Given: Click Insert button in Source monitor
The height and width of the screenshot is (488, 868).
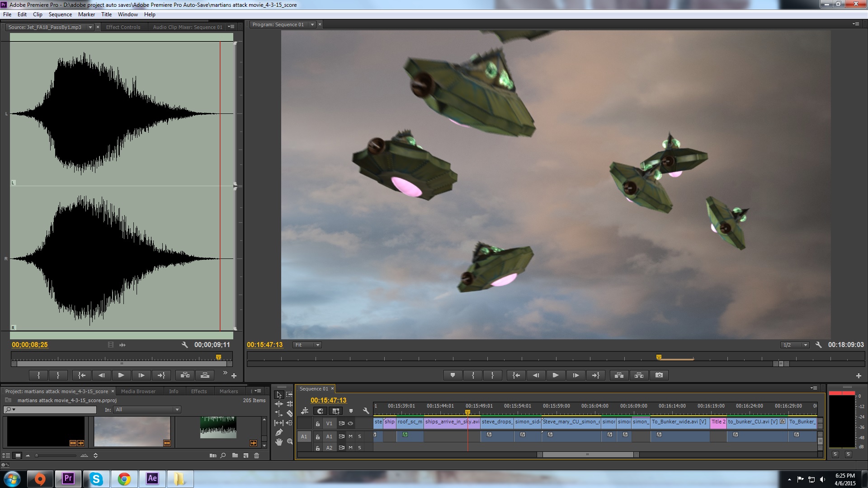Looking at the screenshot, I should click(185, 375).
